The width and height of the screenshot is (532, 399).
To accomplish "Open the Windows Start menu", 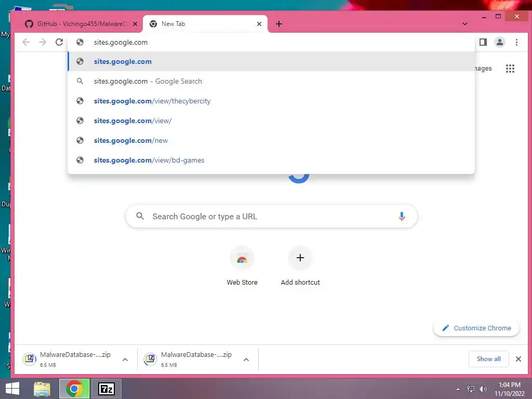I will tap(12, 389).
